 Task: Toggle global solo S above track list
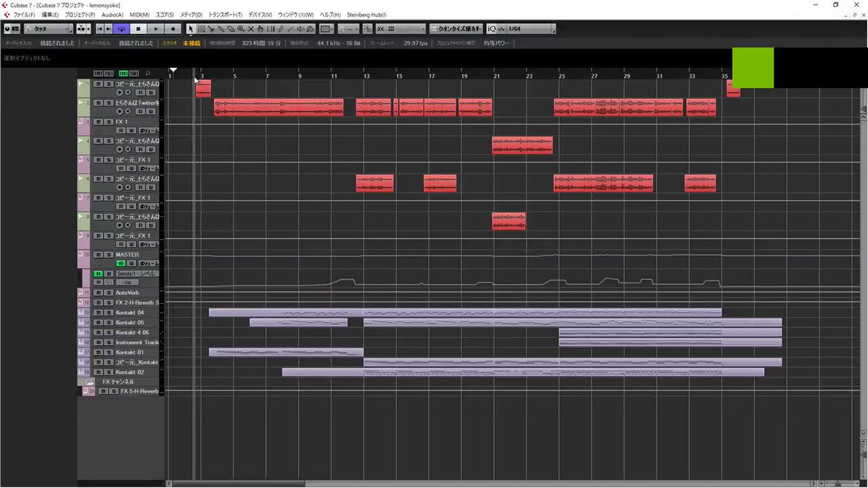(x=109, y=74)
